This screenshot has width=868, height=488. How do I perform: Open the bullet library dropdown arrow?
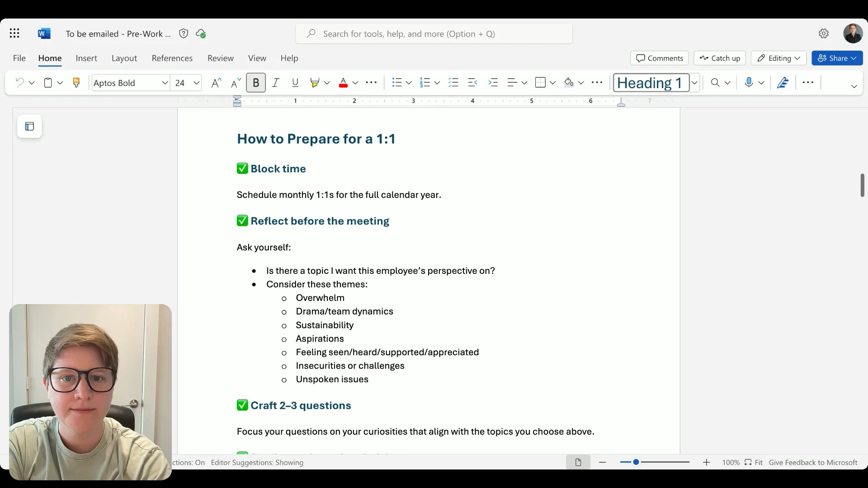(409, 83)
